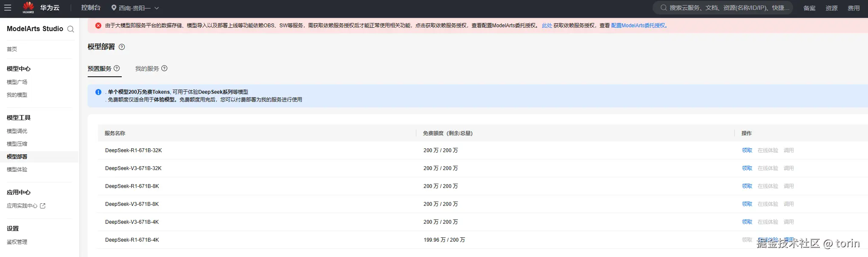Open the 控制台 console link
The width and height of the screenshot is (868, 257).
[91, 8]
